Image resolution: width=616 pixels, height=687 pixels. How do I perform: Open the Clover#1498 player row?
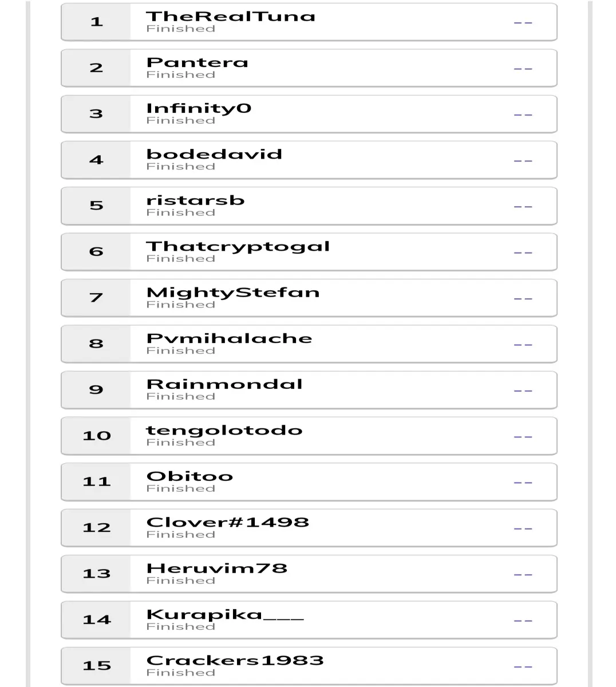pyautogui.click(x=309, y=528)
